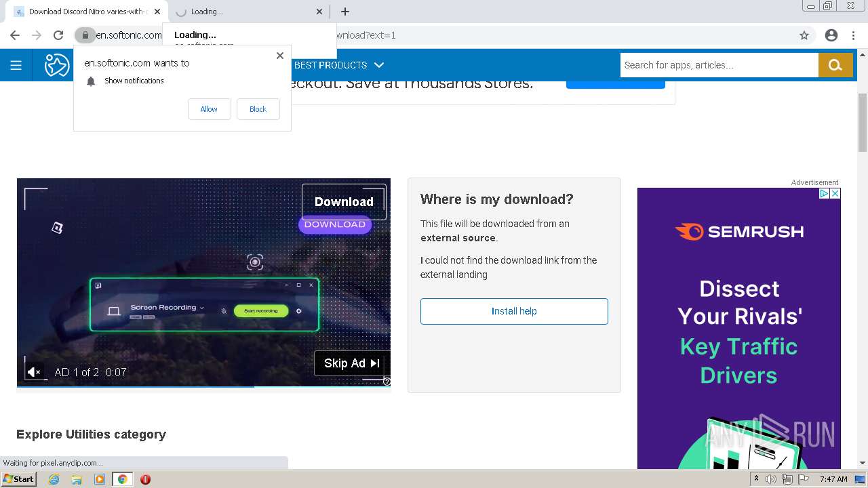Image resolution: width=868 pixels, height=488 pixels.
Task: Click the scrollbar down arrow
Action: [x=863, y=463]
